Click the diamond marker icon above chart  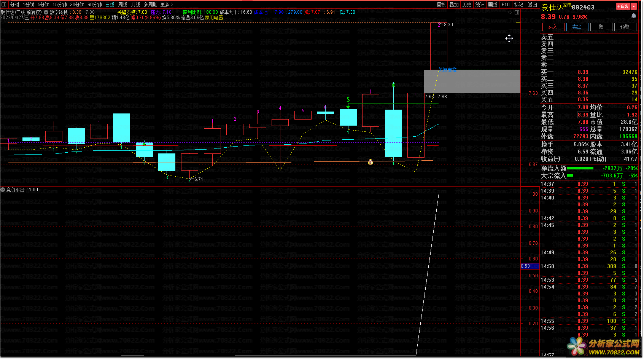pos(510,12)
